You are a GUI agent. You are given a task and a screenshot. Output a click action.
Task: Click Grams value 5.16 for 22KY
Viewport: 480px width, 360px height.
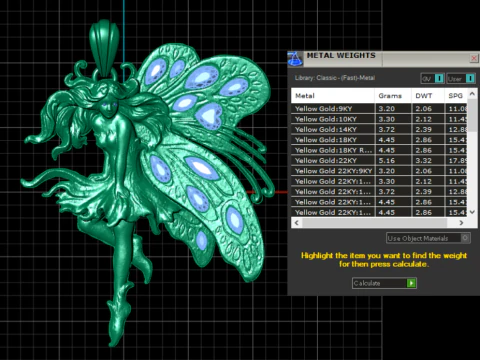pyautogui.click(x=387, y=161)
